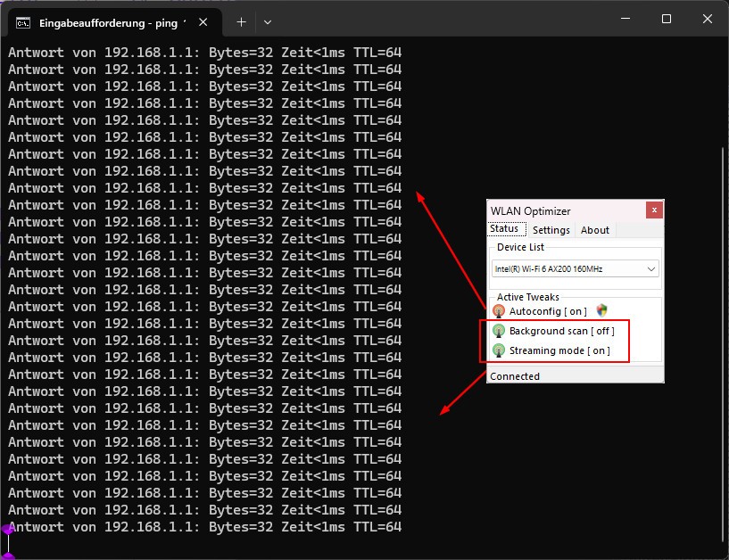729x560 pixels.
Task: Toggle the Autoconfig [ on ] tweak
Action: [x=548, y=311]
